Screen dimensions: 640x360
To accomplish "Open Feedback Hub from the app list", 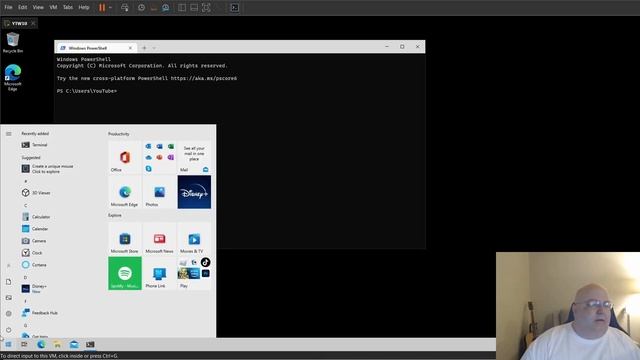I will pos(40,313).
